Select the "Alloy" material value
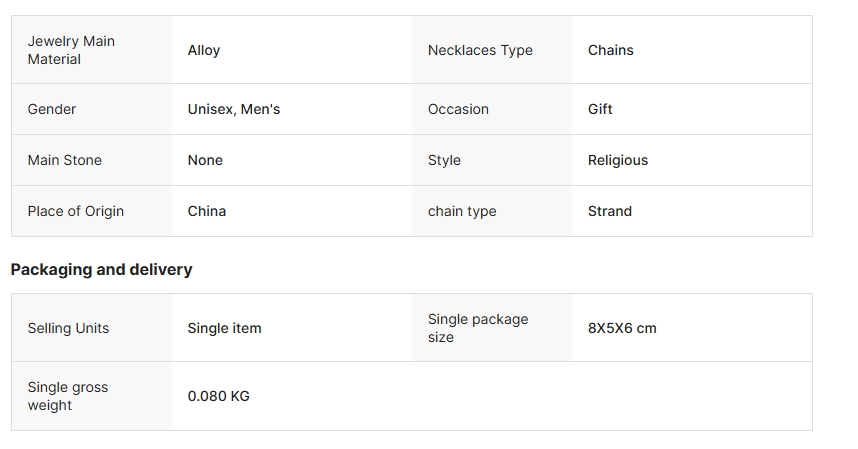Image resolution: width=858 pixels, height=449 pixels. (204, 50)
